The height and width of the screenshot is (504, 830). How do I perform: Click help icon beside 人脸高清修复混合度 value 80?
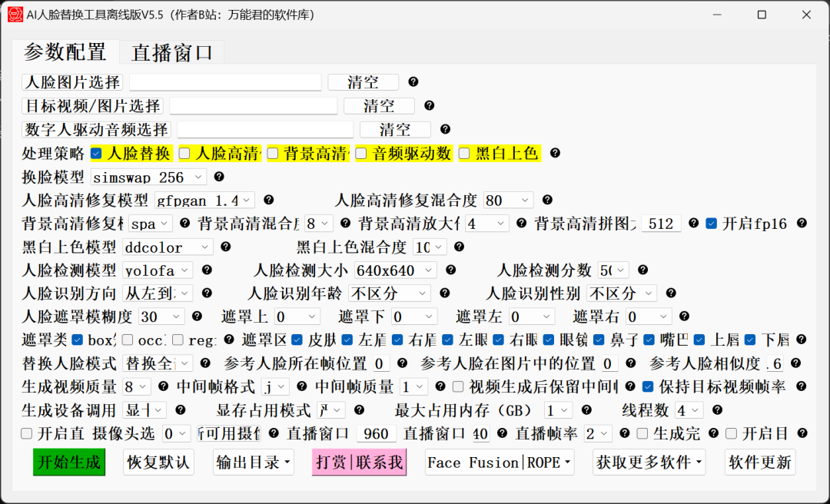pos(547,200)
